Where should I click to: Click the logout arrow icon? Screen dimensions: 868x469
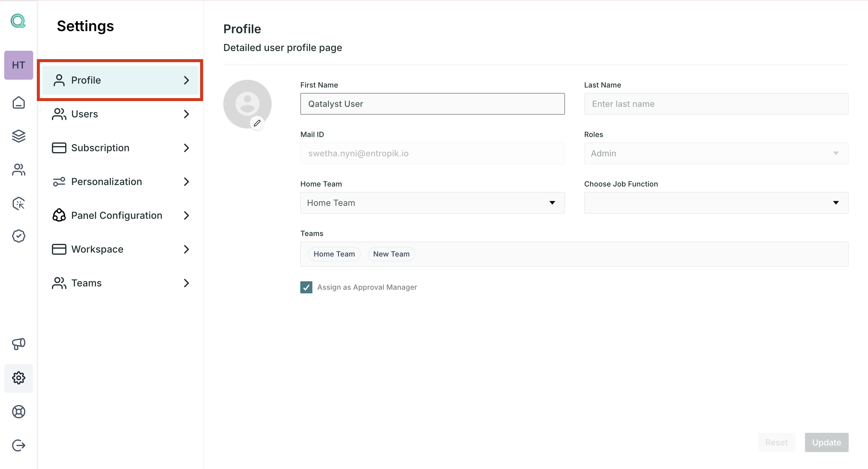pyautogui.click(x=18, y=445)
